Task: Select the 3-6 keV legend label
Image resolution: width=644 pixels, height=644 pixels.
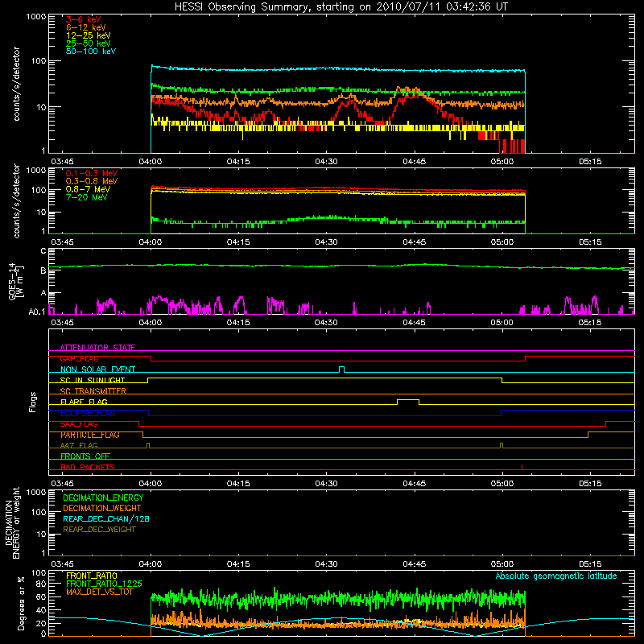Action: coord(84,19)
